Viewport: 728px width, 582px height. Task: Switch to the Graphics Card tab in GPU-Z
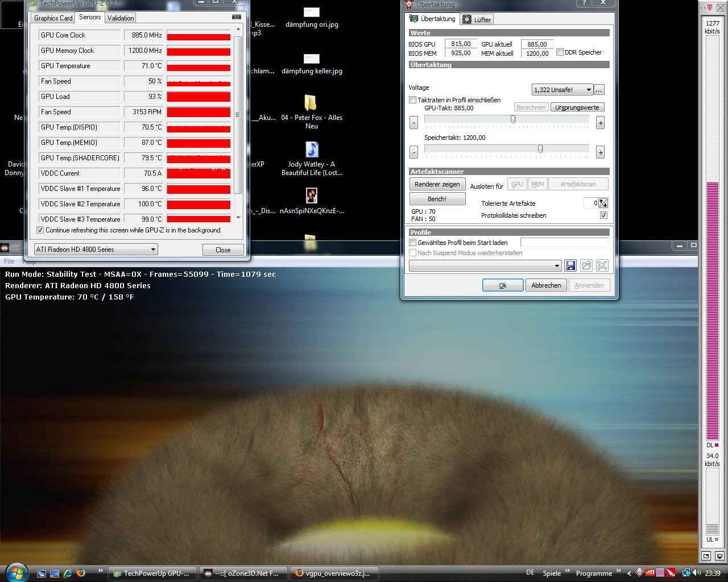pyautogui.click(x=53, y=18)
